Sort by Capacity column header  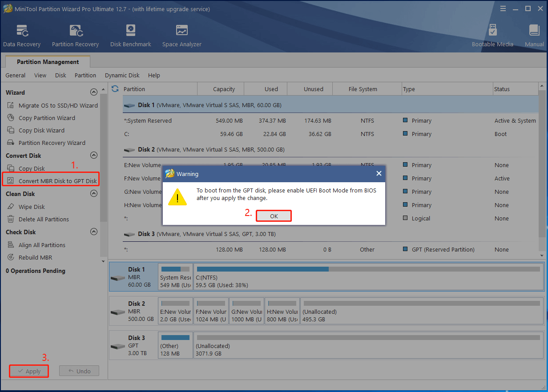(x=221, y=89)
